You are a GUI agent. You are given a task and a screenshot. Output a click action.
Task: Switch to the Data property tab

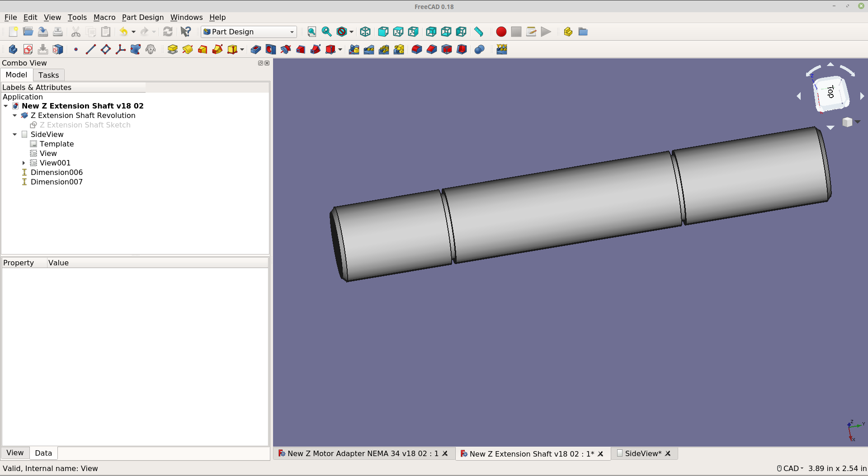pyautogui.click(x=43, y=453)
